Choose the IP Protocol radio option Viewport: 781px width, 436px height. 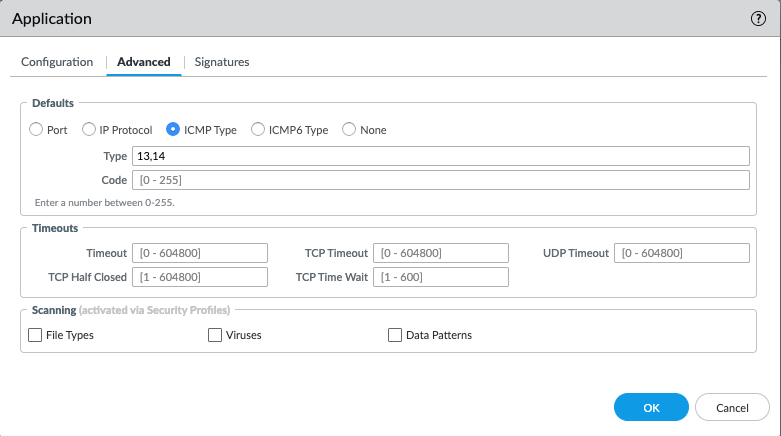point(90,130)
